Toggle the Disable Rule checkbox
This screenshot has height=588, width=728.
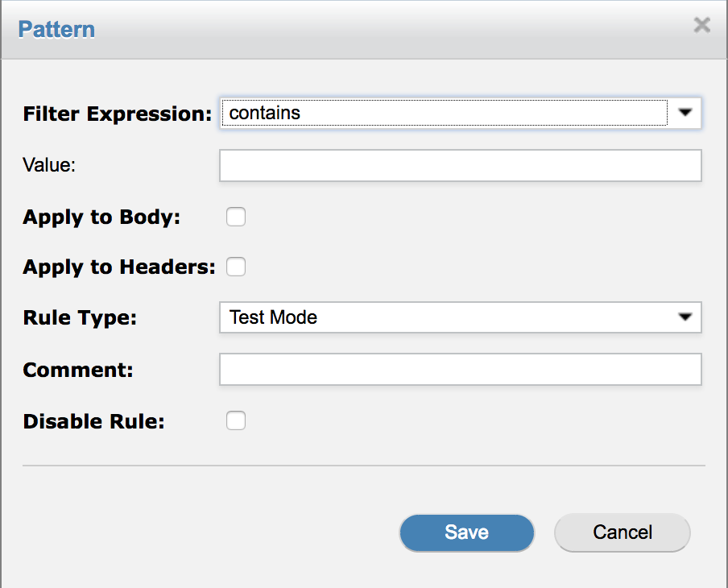coord(235,420)
